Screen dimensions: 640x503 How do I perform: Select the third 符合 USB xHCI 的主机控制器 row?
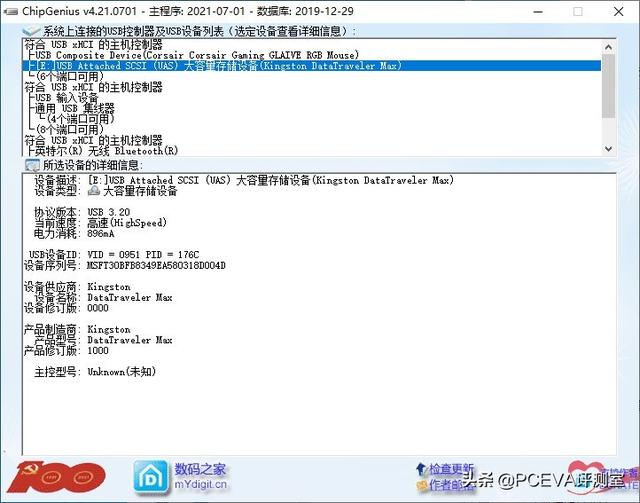tap(93, 140)
